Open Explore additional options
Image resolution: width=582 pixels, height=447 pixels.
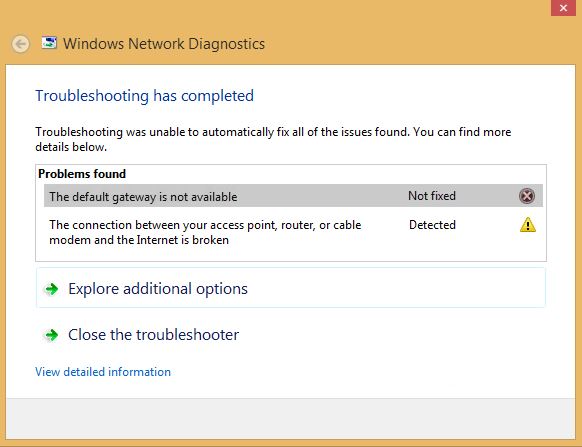[291, 288]
